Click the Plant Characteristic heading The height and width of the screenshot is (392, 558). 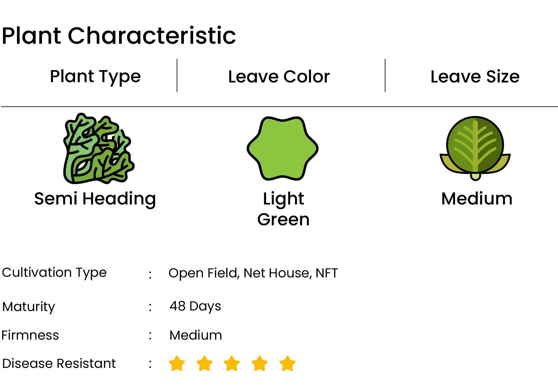pos(119,36)
